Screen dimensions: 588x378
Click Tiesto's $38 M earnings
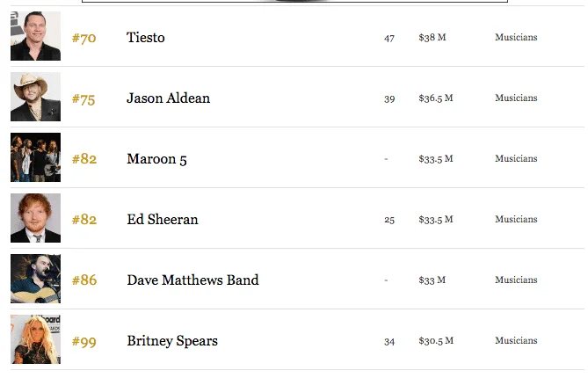coord(432,37)
